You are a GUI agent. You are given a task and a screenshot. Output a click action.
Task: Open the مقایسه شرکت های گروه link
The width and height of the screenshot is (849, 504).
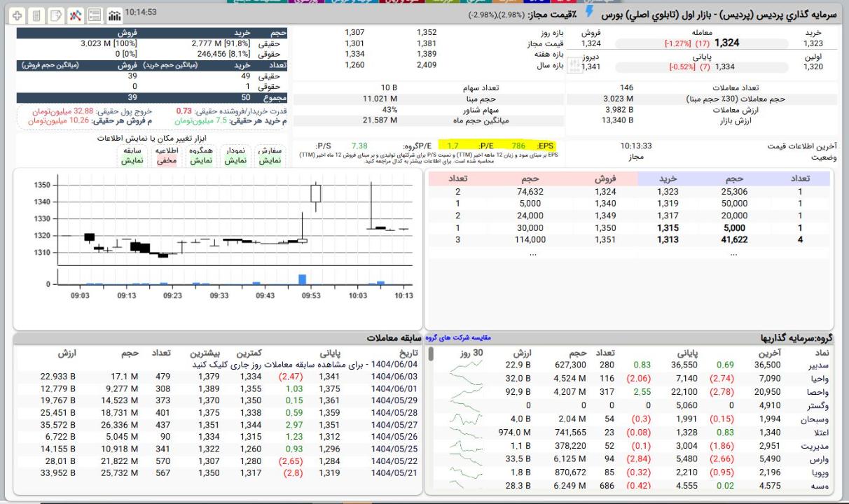459,337
